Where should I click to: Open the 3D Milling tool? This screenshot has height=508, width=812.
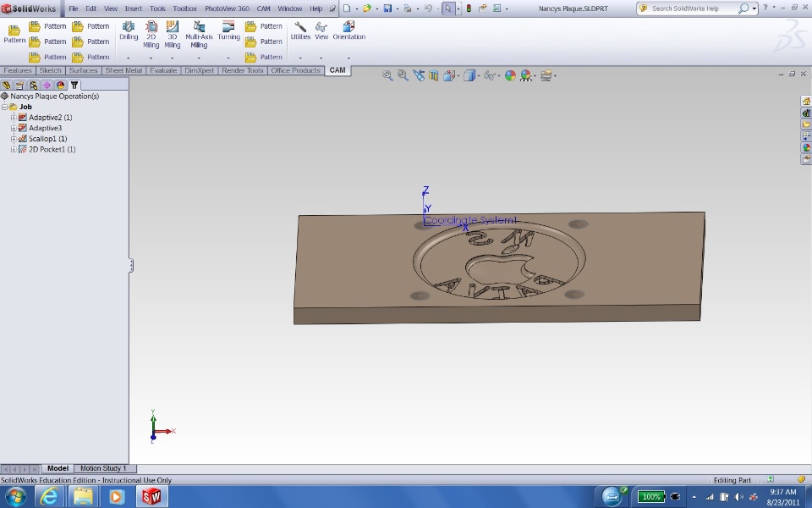tap(172, 35)
